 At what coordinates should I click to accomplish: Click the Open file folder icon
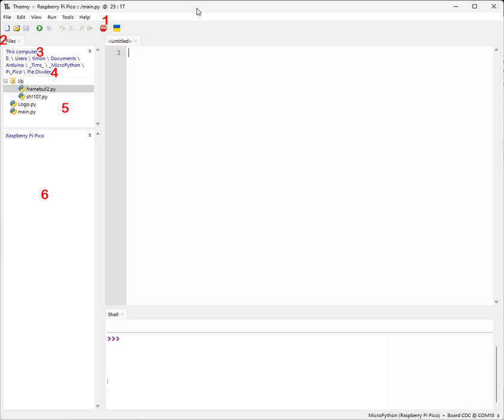pyautogui.click(x=17, y=28)
